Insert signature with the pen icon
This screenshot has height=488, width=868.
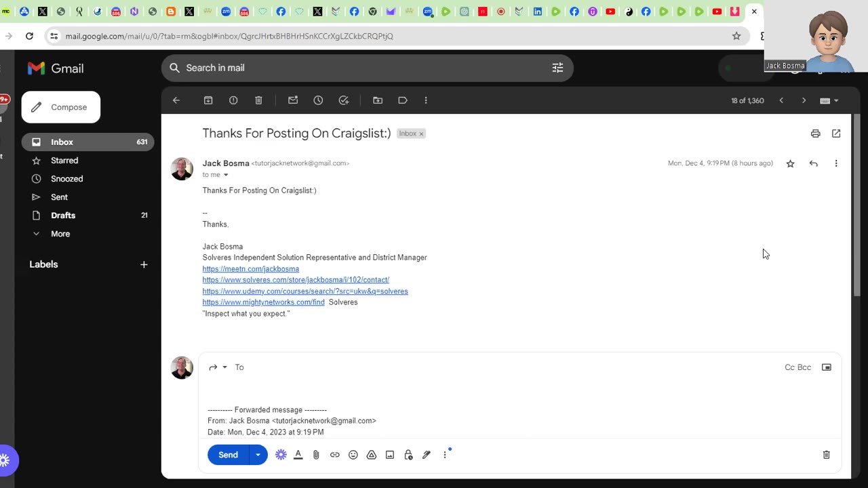[427, 455]
